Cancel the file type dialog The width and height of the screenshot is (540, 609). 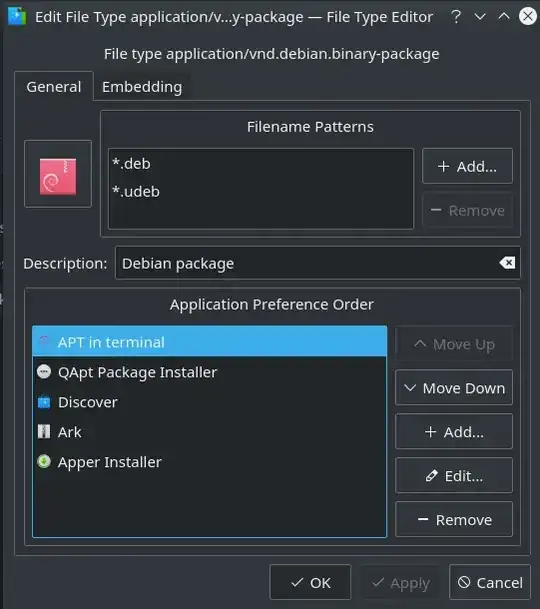coord(490,582)
